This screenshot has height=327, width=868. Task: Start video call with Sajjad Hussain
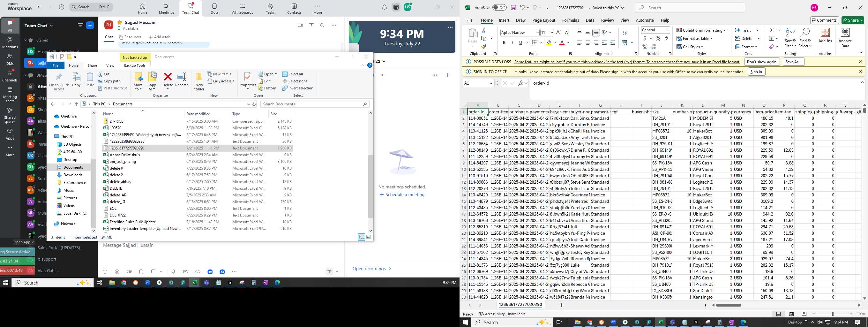click(x=300, y=25)
